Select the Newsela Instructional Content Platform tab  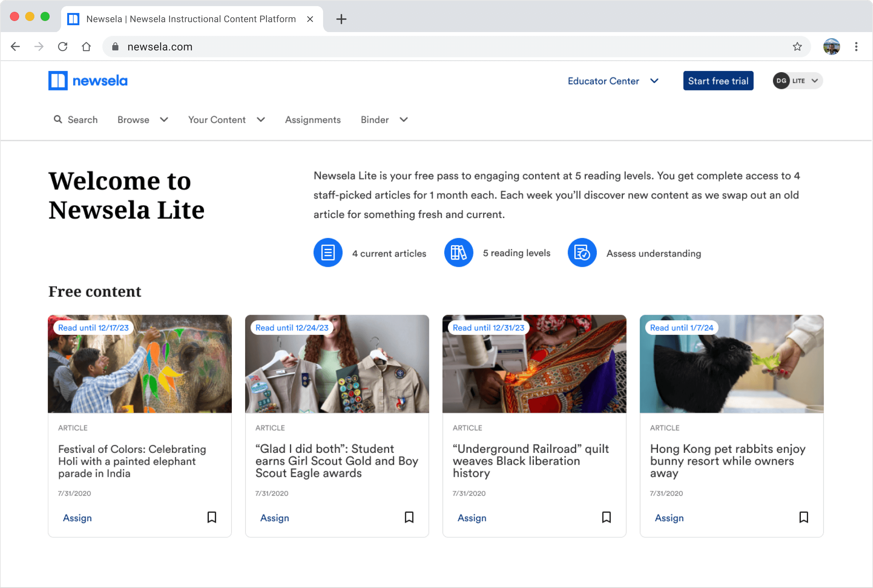click(191, 19)
